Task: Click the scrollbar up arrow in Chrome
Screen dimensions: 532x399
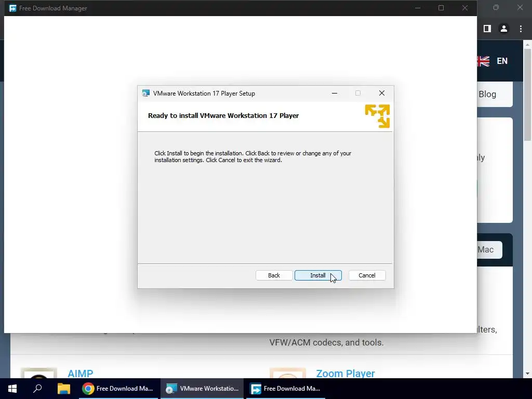Action: pos(527,45)
